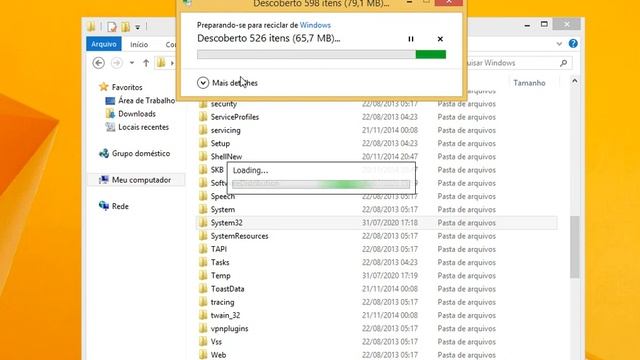The image size is (640, 360).
Task: Select the Tasks folder
Action: 220,262
